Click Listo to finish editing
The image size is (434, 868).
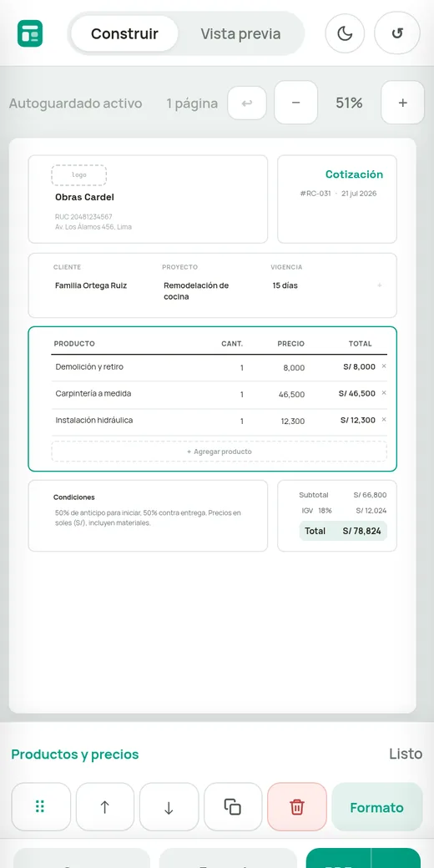pos(406,754)
